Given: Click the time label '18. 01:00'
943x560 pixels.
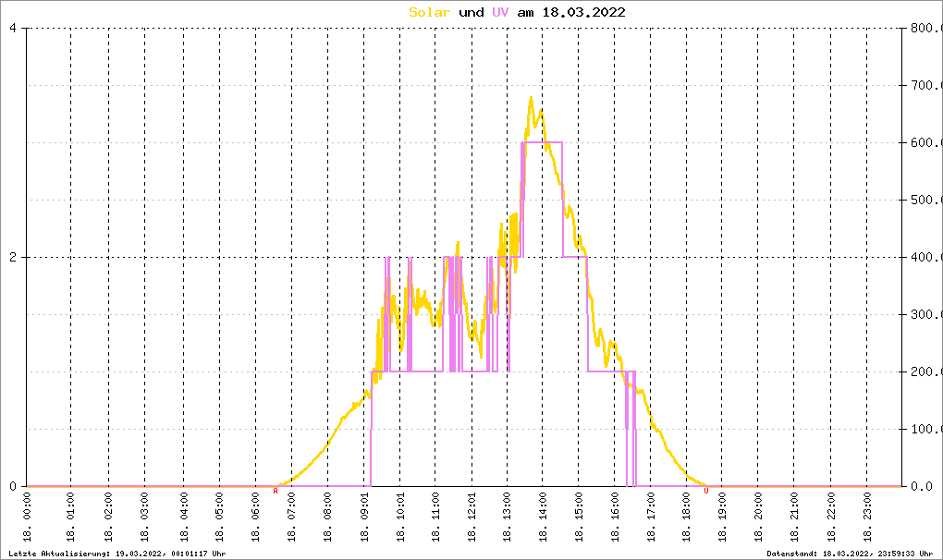Looking at the screenshot, I should pyautogui.click(x=70, y=517).
